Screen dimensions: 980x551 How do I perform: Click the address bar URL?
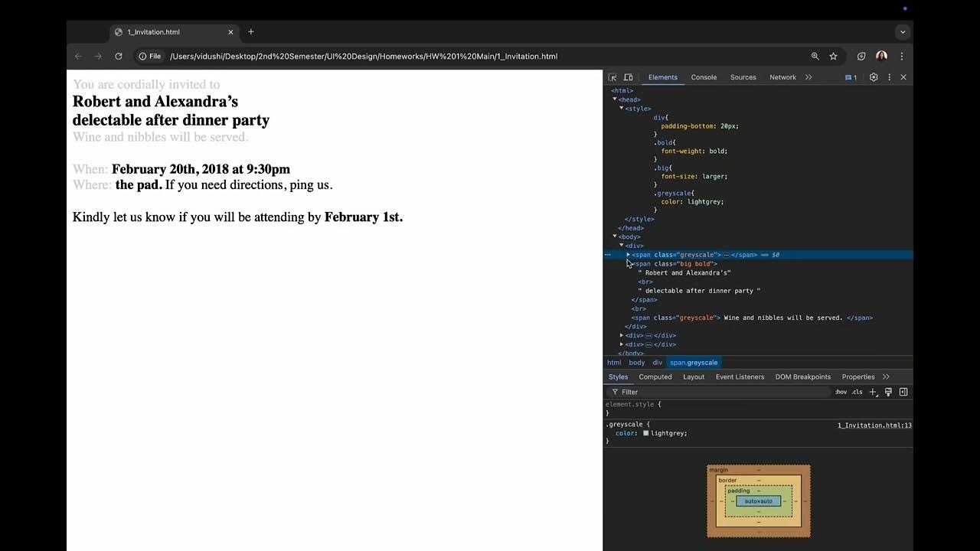point(364,56)
